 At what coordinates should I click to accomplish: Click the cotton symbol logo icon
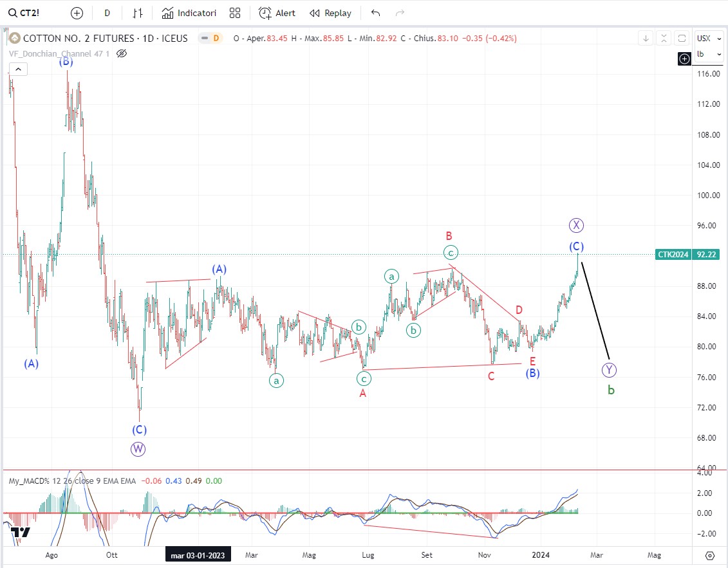[x=15, y=38]
